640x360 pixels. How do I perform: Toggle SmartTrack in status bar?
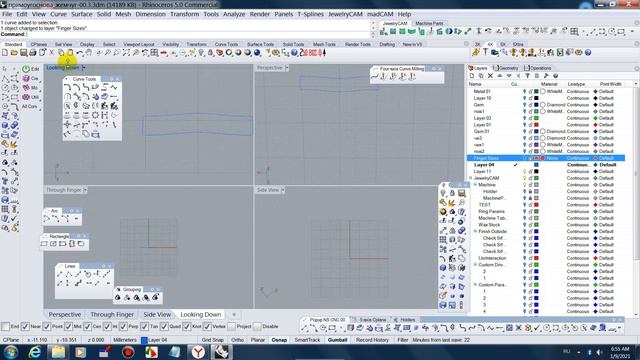point(307,340)
